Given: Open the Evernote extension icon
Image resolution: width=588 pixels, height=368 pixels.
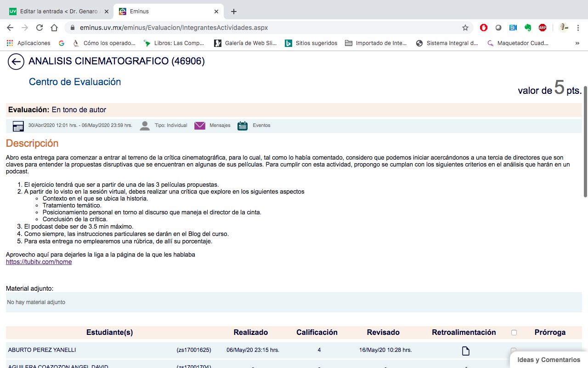Looking at the screenshot, I should [528, 28].
